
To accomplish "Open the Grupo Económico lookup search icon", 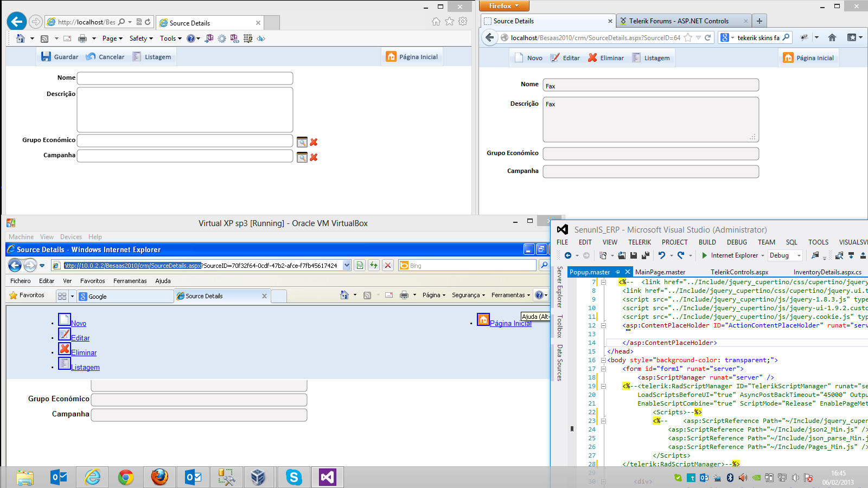I will coord(302,142).
